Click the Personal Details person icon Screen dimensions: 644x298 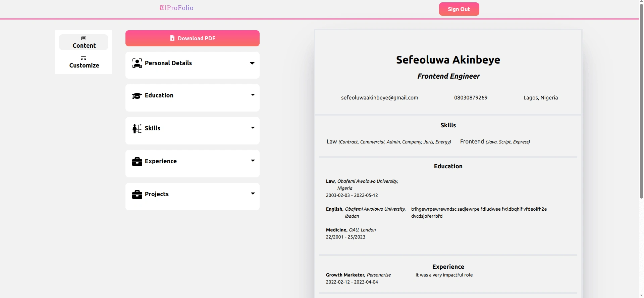[x=137, y=63]
